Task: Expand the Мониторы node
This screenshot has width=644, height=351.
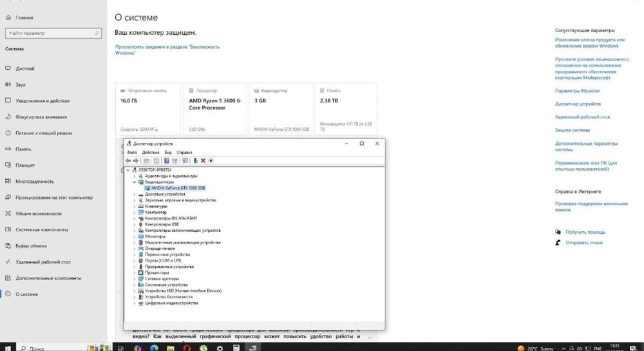Action: 135,236
